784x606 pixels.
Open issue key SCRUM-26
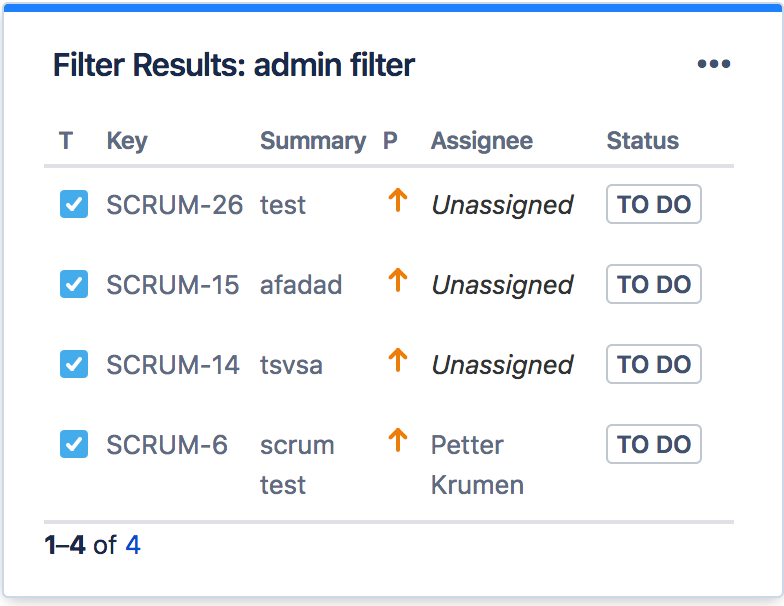(x=174, y=205)
